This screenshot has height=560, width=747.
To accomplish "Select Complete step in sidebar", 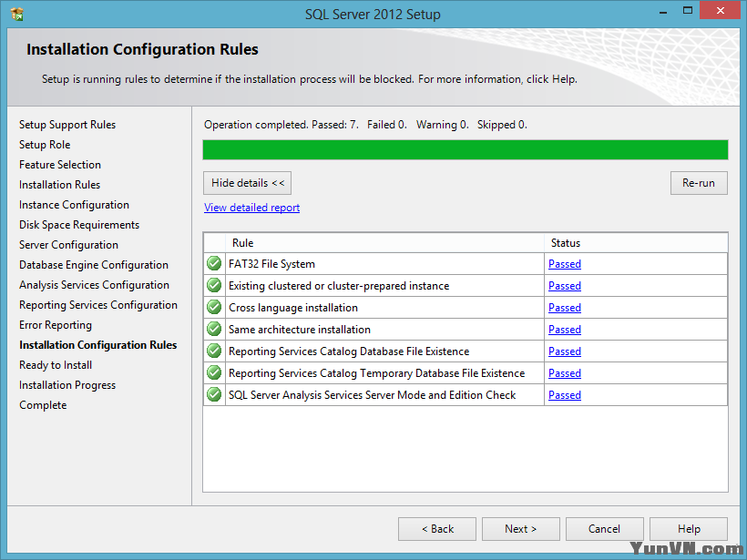I will pos(43,405).
